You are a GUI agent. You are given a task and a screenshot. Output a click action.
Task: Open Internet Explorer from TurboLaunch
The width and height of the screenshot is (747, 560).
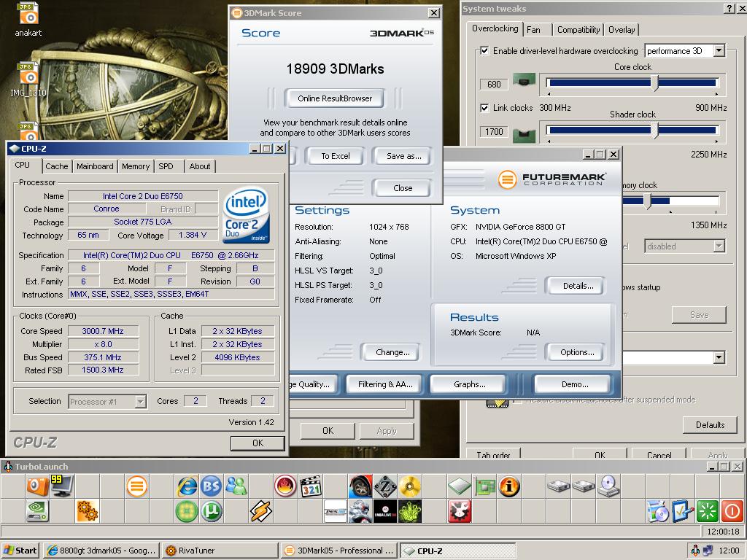pos(187,486)
